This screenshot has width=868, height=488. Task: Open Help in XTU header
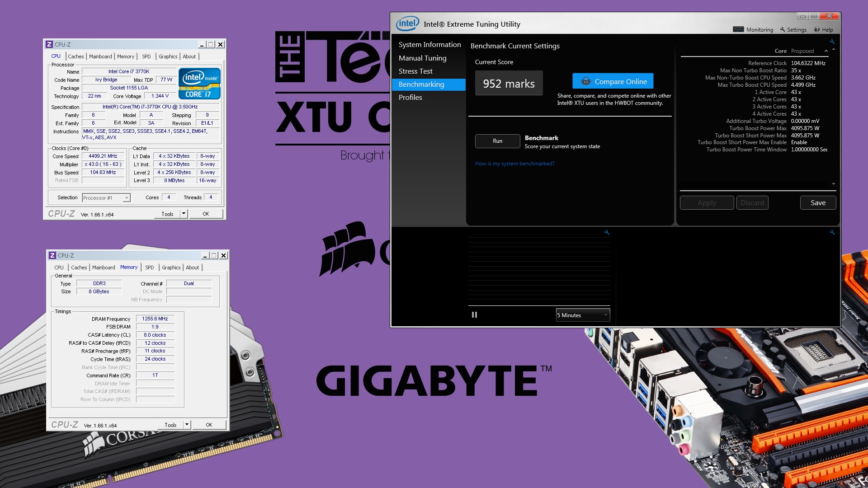click(x=824, y=29)
